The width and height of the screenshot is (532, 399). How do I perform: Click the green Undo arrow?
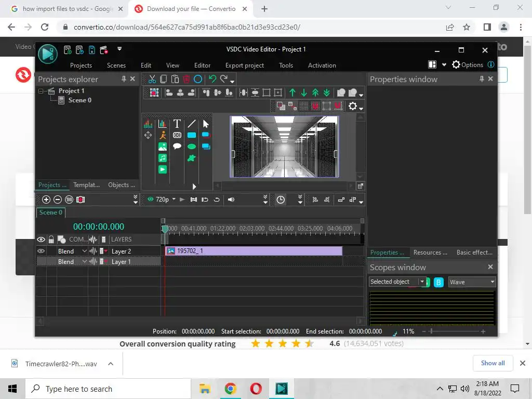click(212, 79)
